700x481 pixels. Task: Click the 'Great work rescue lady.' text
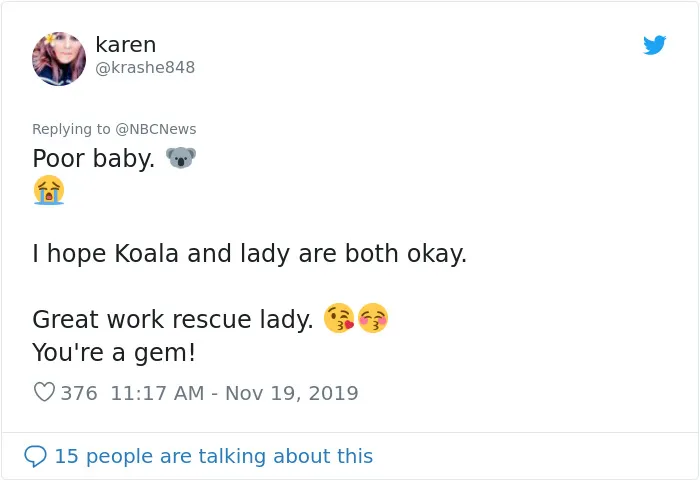tap(173, 319)
